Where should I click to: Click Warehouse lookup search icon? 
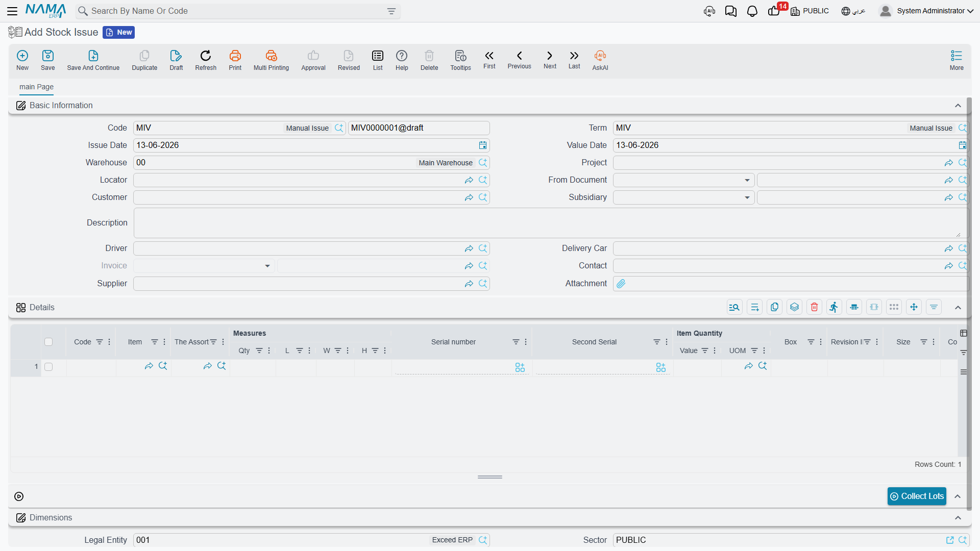[x=483, y=163]
